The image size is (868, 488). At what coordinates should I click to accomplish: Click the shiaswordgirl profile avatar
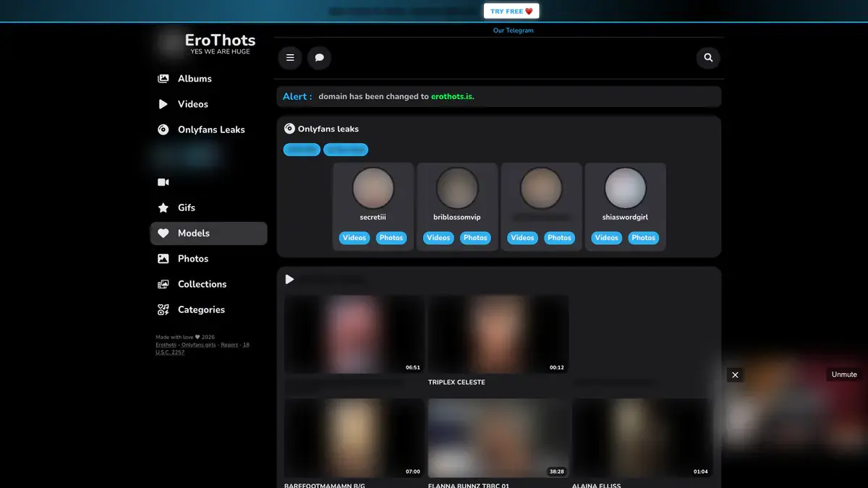pos(625,188)
